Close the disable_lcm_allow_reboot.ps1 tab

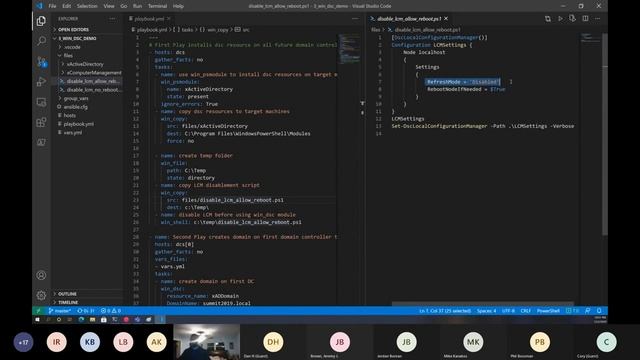coord(446,19)
